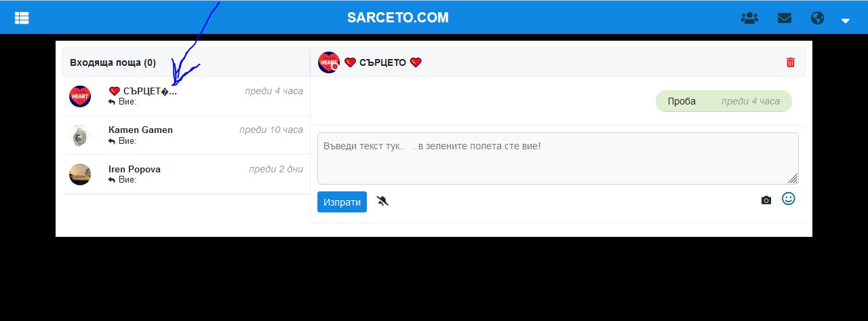868x321 pixels.
Task: Open the friends group icon
Action: tap(749, 18)
